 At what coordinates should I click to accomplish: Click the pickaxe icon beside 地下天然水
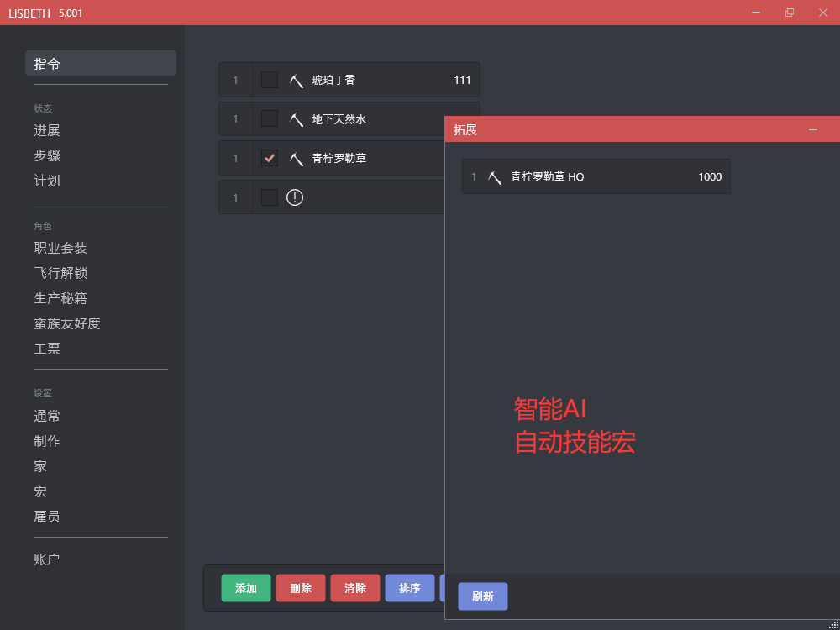pos(296,120)
